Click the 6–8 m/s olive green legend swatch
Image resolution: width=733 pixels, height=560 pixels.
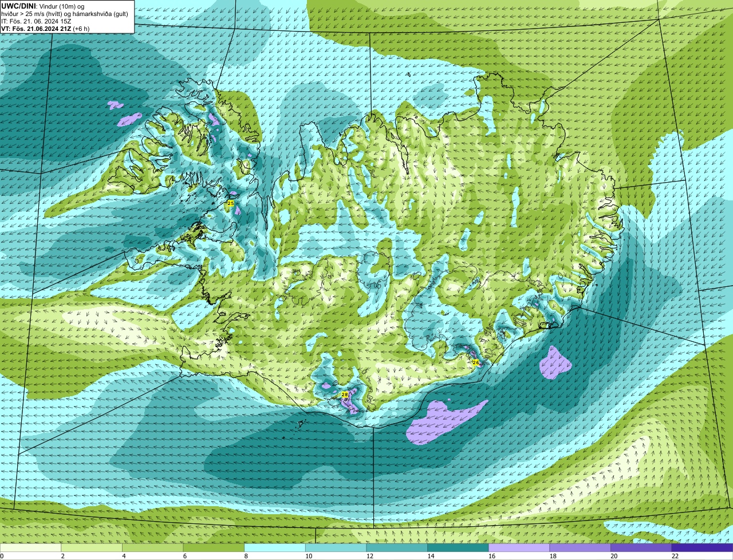[x=214, y=547]
